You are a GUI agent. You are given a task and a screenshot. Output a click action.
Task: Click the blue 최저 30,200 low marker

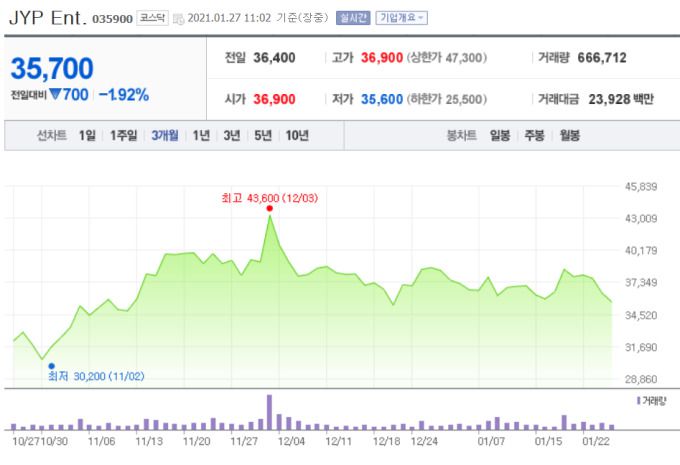[x=51, y=366]
